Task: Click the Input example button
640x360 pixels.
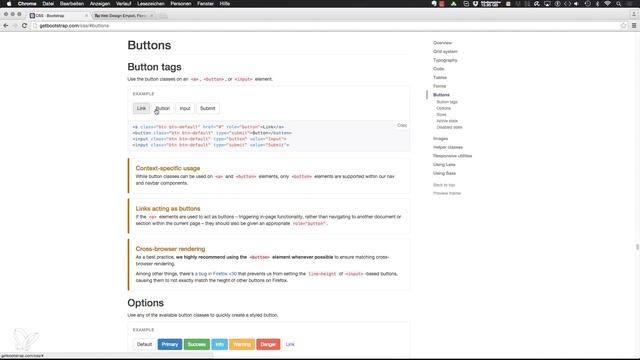Action: tap(185, 108)
